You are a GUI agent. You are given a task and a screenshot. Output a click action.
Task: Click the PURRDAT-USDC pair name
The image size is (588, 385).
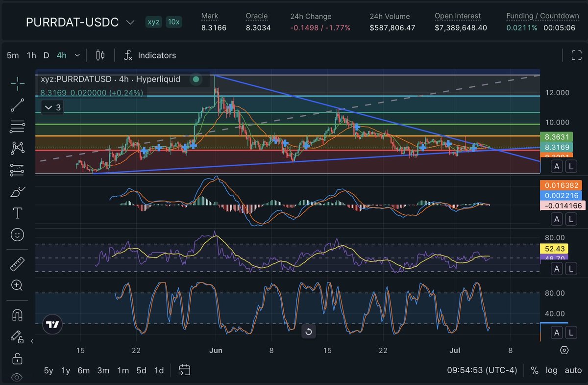tap(72, 23)
